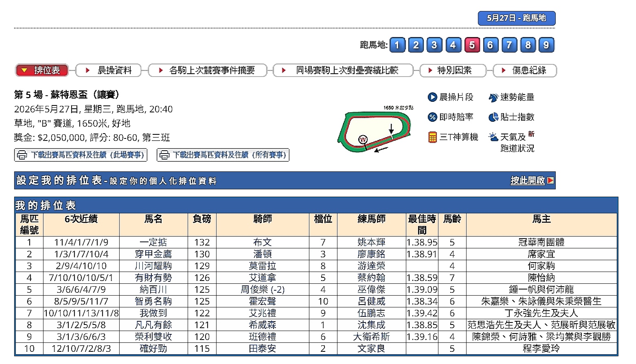Open race 2 at Happy Valley

click(x=416, y=45)
